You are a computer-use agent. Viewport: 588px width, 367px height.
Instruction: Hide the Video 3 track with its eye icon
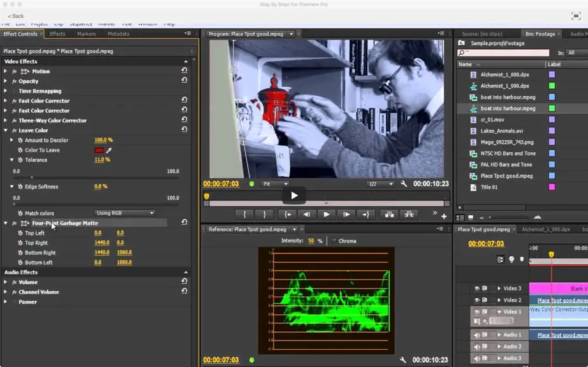click(476, 289)
